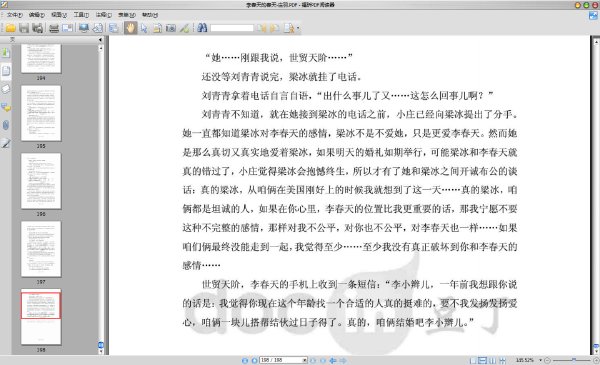Open a file with the folder icon
Screen dimensions: 600x365
pyautogui.click(x=10, y=28)
